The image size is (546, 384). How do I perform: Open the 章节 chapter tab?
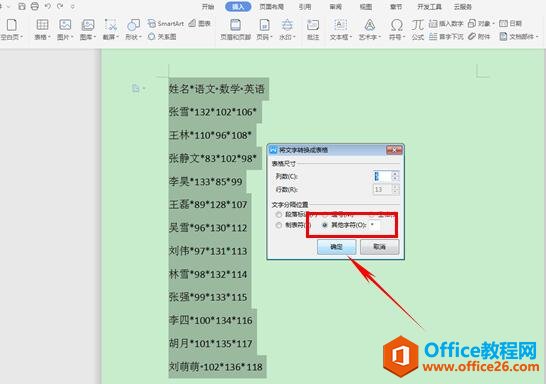coord(396,7)
